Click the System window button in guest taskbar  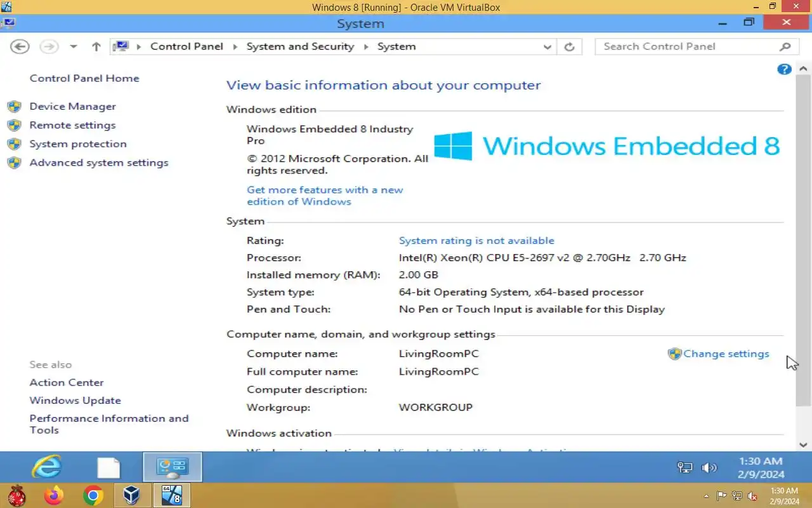(x=173, y=467)
